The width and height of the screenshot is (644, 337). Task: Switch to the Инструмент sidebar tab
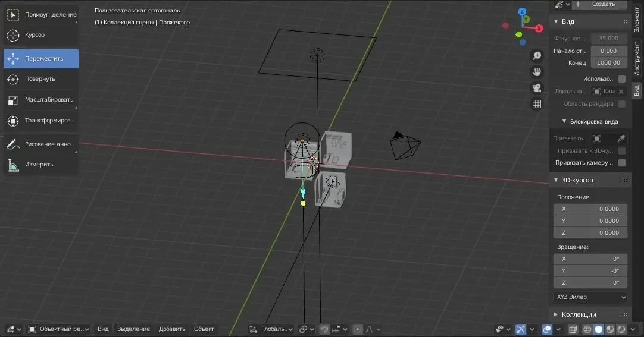[x=637, y=59]
